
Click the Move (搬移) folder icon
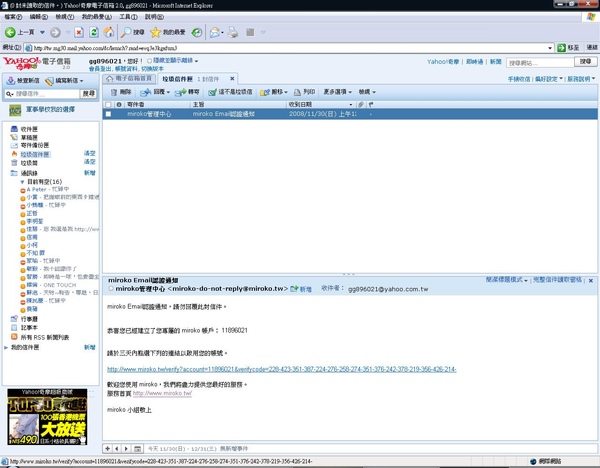[x=264, y=92]
